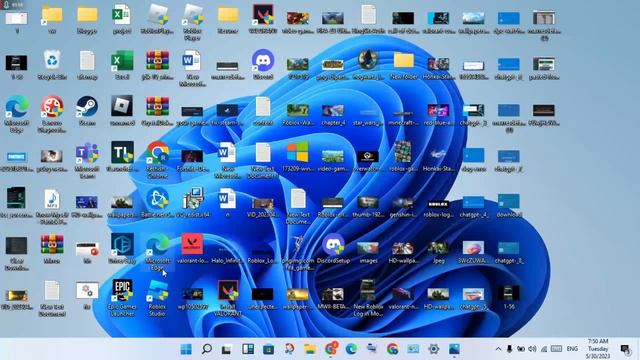640x360 pixels.
Task: Launch Microsoft Edge from the taskbar
Action: pyautogui.click(x=351, y=349)
